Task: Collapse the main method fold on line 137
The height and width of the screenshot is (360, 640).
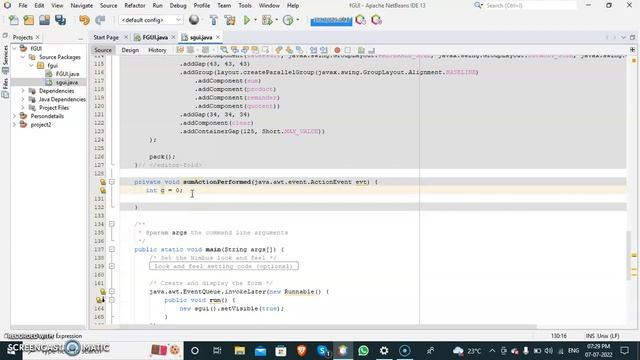Action: click(112, 249)
